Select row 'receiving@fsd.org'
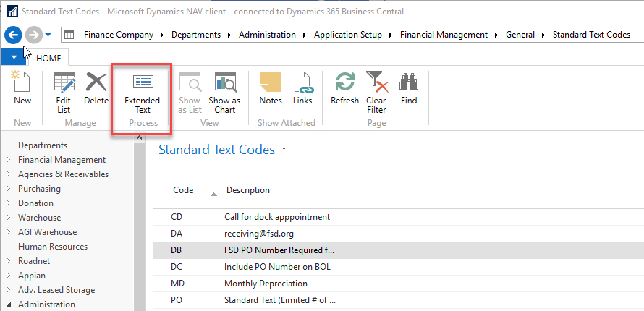The height and width of the screenshot is (311, 644). tap(399, 234)
